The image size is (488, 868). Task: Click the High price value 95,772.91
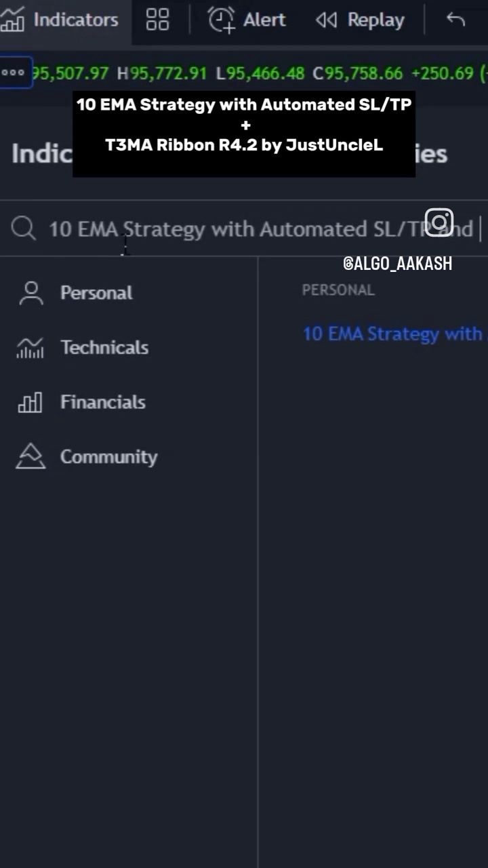tap(168, 73)
